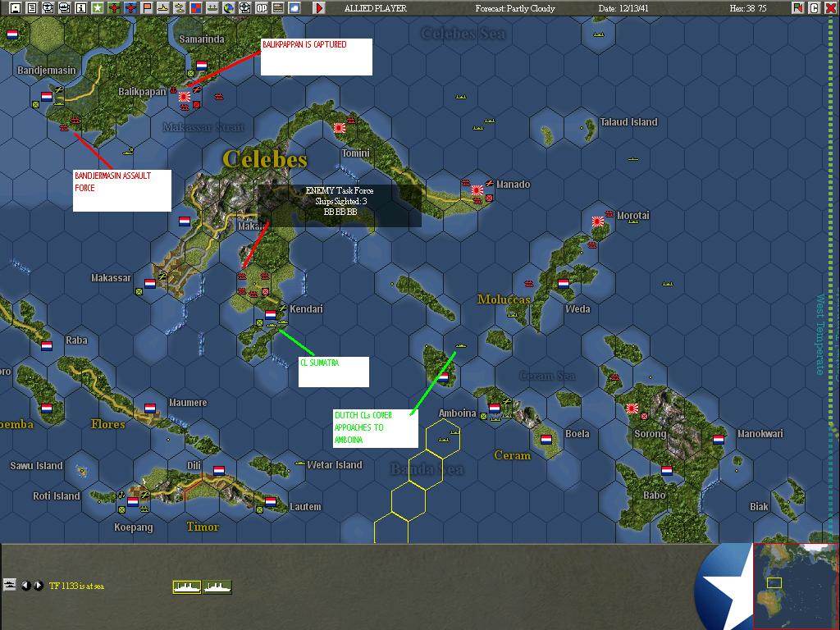Click the white star toolbar icon
Image resolution: width=840 pixels, height=630 pixels.
[x=98, y=7]
